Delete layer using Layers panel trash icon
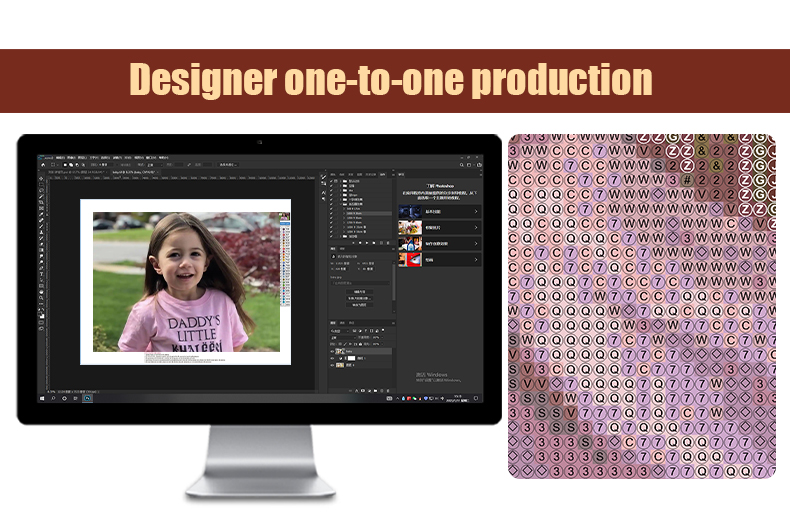 coord(388,391)
